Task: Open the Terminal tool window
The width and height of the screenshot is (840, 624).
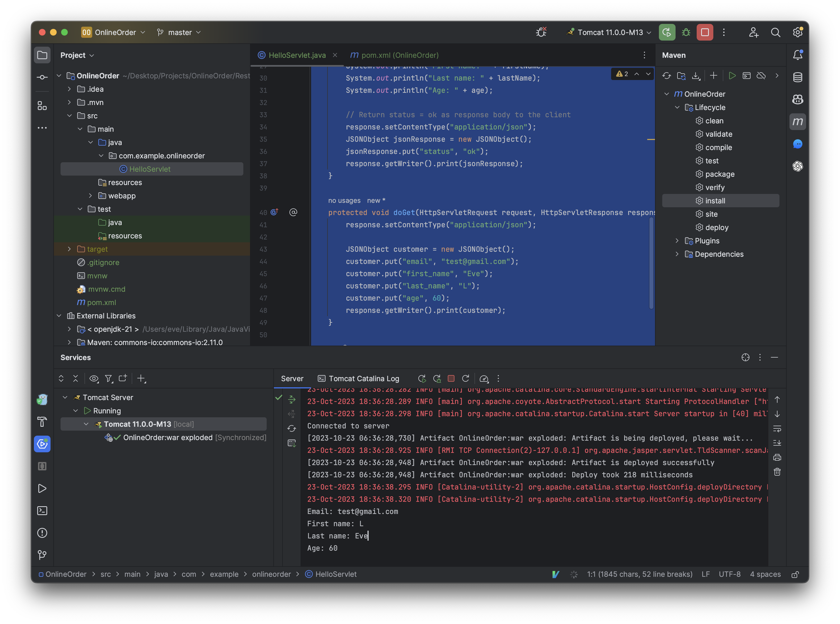Action: pos(42,511)
